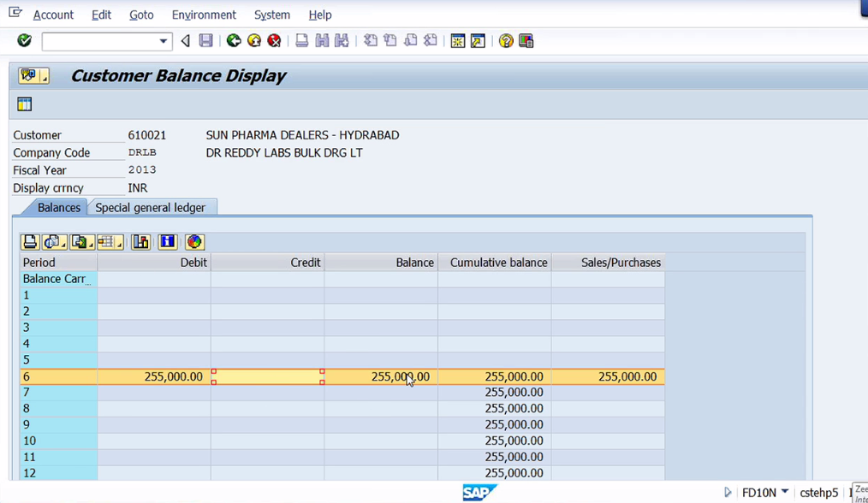Click period 6 Sales/Purchases 255,000.00 value

point(627,377)
